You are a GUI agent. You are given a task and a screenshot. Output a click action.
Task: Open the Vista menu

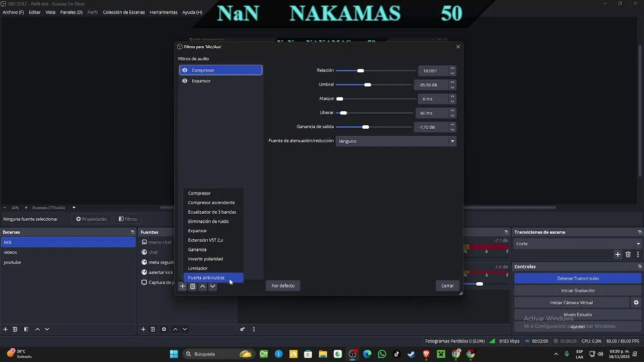50,12
